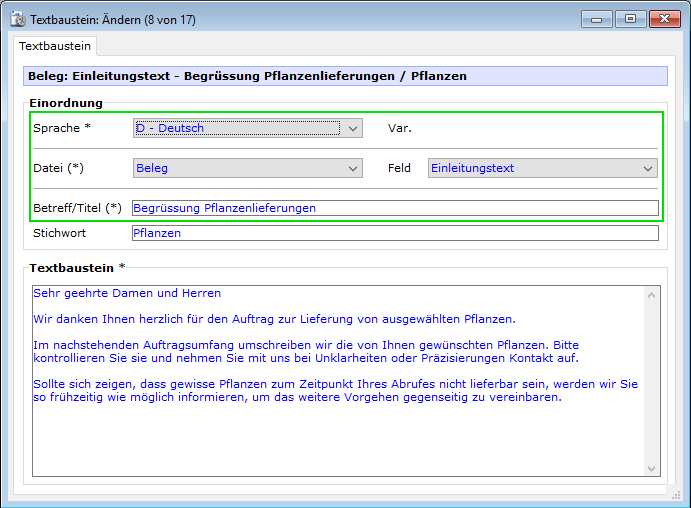Click the Textbaustein window icon in title bar

click(x=17, y=19)
